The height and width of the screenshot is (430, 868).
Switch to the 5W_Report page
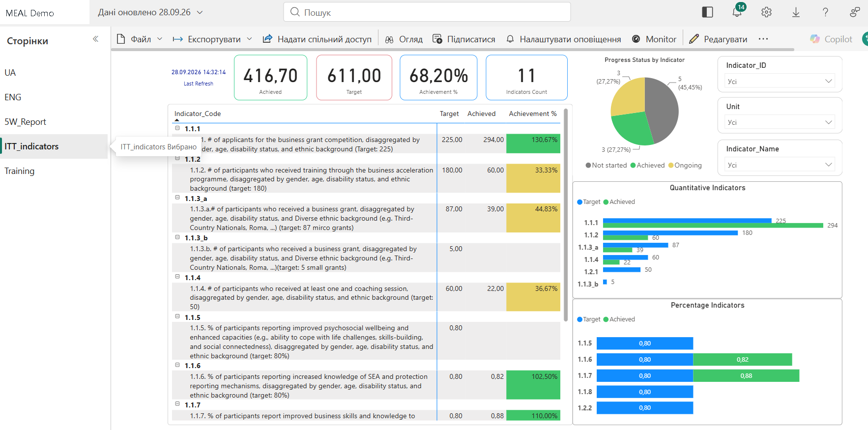click(26, 122)
